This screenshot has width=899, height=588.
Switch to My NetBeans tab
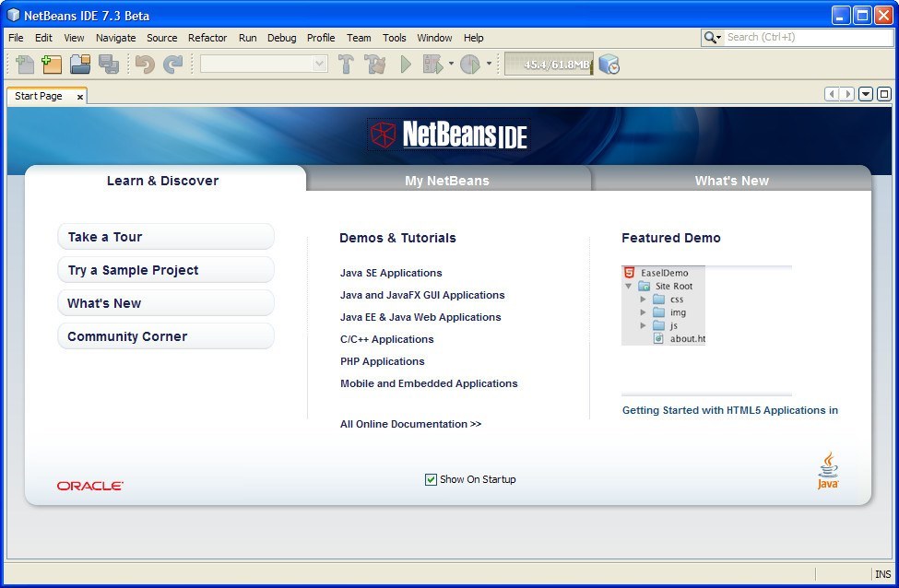coord(448,180)
